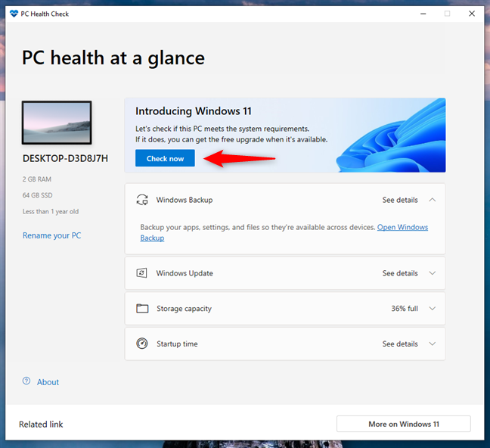This screenshot has height=448, width=490.
Task: Click the Windows Update icon
Action: 141,273
